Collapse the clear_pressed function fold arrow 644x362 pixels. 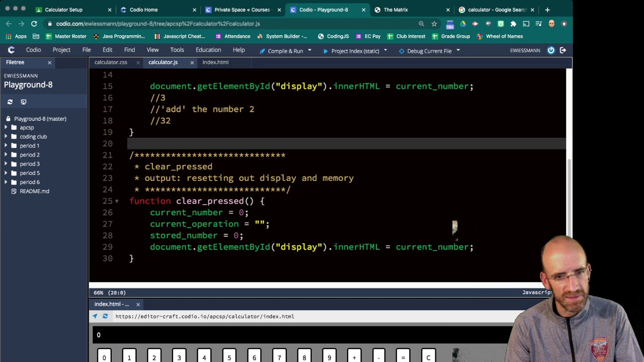click(117, 201)
